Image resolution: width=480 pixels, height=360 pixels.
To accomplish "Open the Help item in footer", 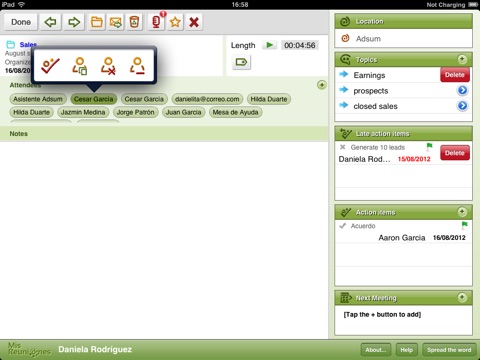I will click(x=407, y=350).
